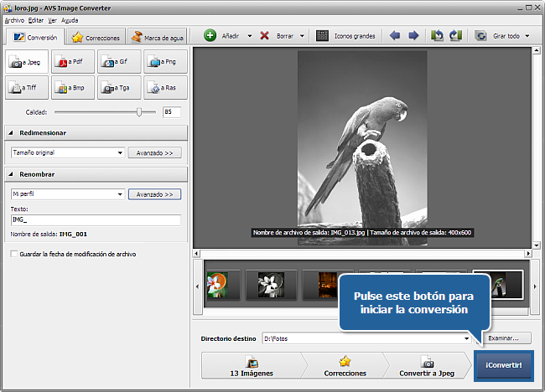The width and height of the screenshot is (545, 392).
Task: Open the 'Mi perfil' rename dropdown
Action: (x=120, y=194)
